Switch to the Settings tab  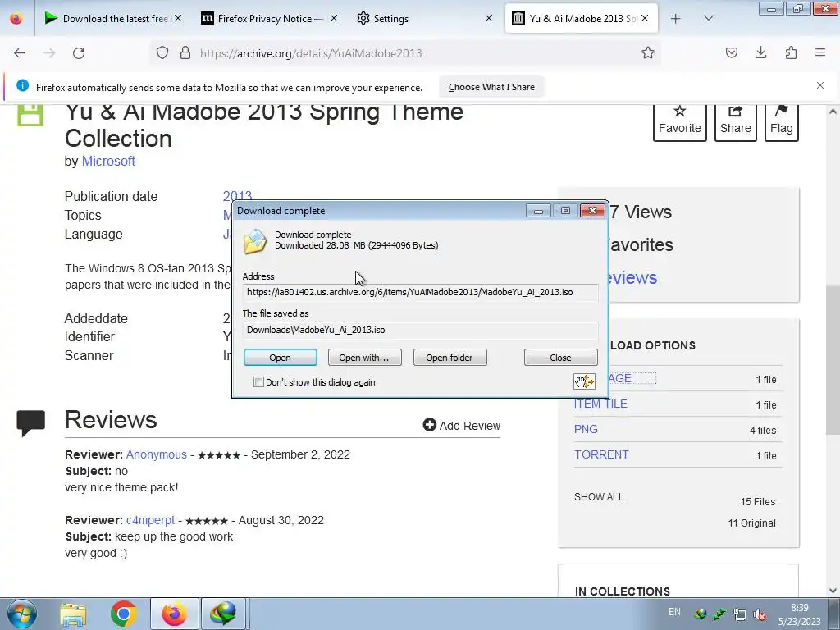pos(423,19)
